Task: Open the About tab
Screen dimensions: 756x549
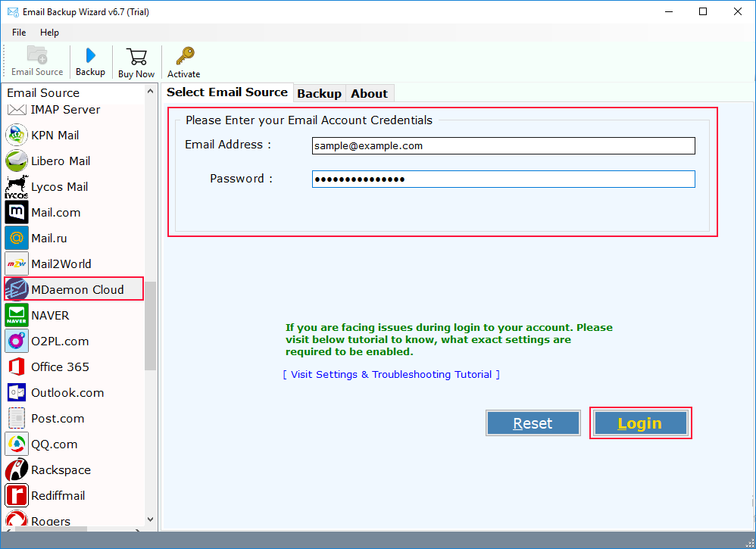Action: 370,93
